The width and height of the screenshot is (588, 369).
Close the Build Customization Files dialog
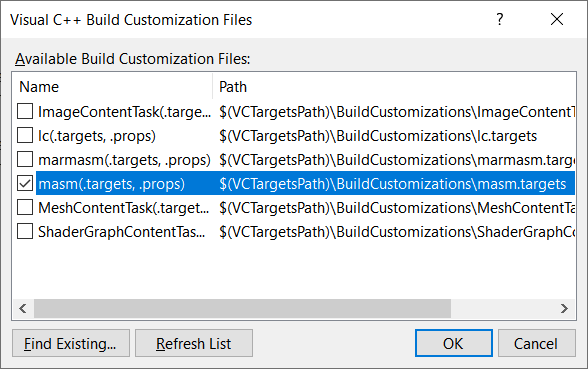557,19
